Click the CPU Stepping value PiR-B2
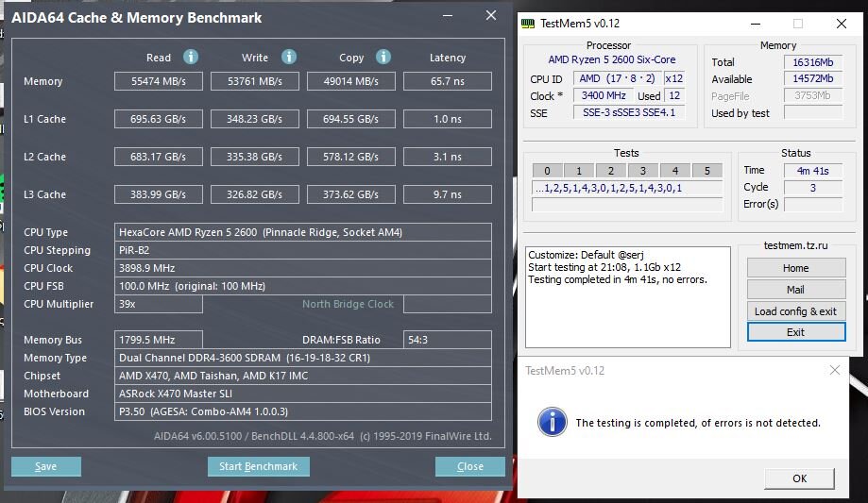This screenshot has width=868, height=503. point(303,250)
